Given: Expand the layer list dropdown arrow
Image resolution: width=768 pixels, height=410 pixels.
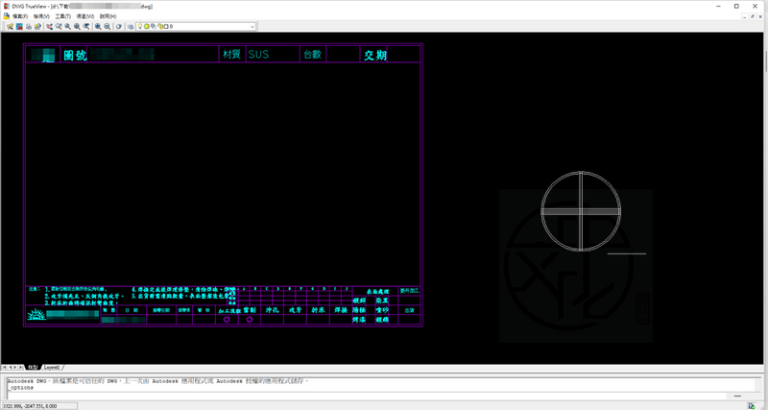Looking at the screenshot, I should (252, 26).
